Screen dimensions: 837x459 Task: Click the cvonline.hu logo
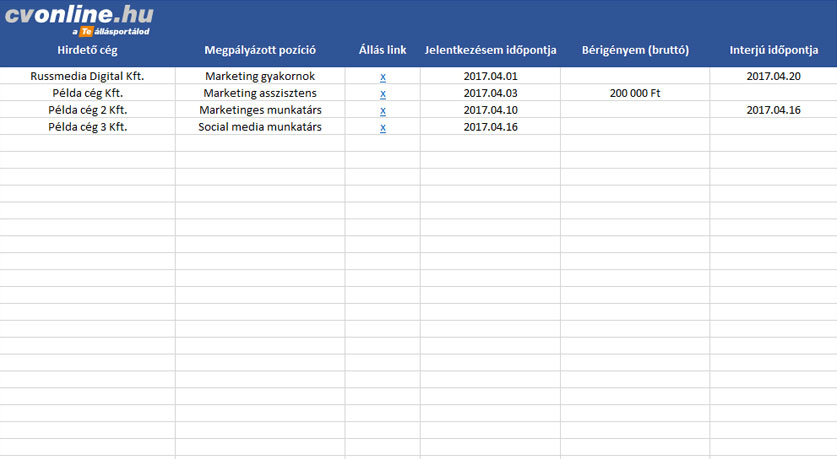80,18
